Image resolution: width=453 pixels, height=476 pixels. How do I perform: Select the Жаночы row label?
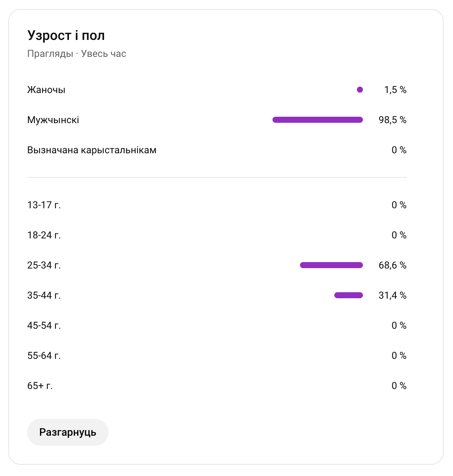point(46,90)
